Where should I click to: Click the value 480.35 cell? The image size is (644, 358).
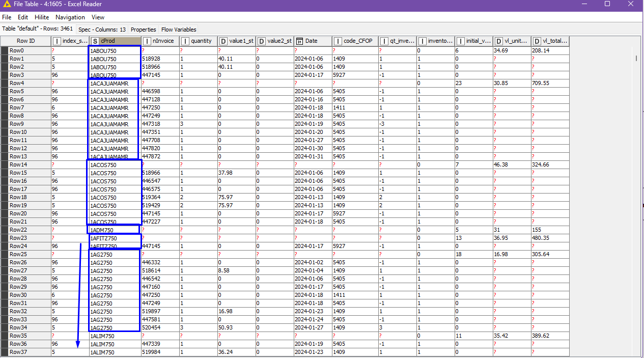pyautogui.click(x=550, y=238)
